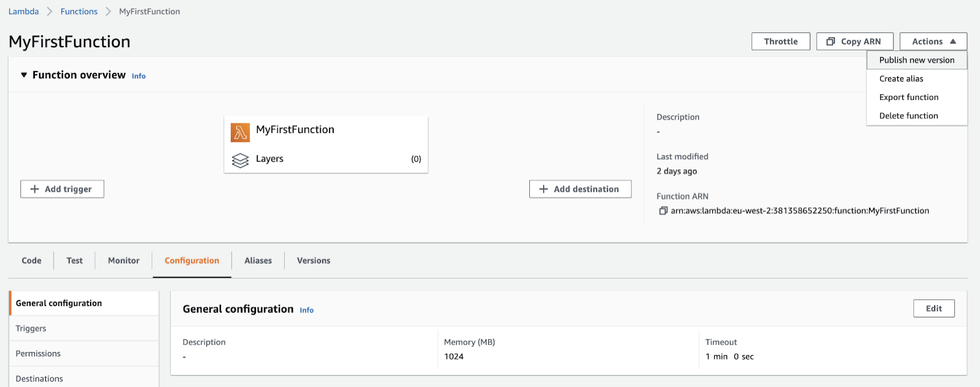This screenshot has width=980, height=387.
Task: Click the Function ARN text value
Action: click(800, 211)
